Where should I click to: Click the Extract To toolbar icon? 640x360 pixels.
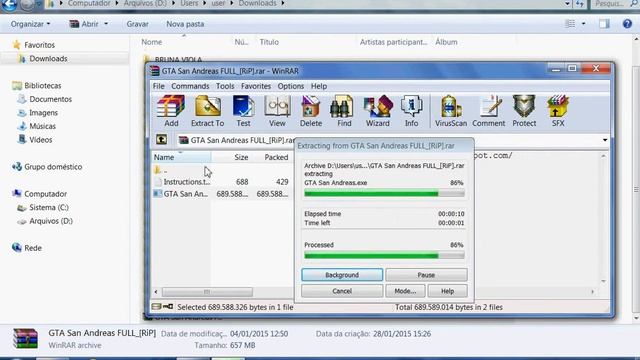(207, 111)
